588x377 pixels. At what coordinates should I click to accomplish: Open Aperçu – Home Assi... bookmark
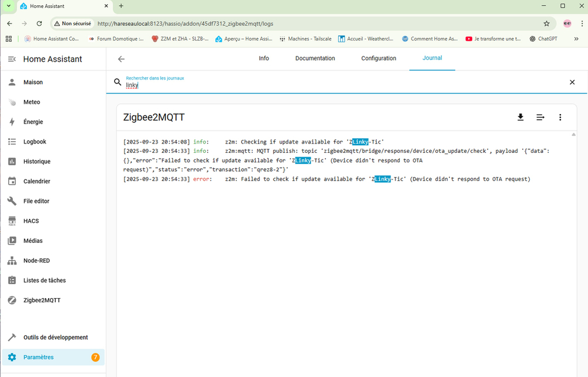[244, 39]
